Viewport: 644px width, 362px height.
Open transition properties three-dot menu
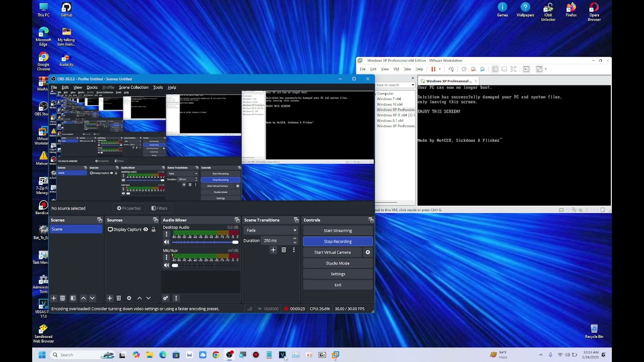pos(294,250)
